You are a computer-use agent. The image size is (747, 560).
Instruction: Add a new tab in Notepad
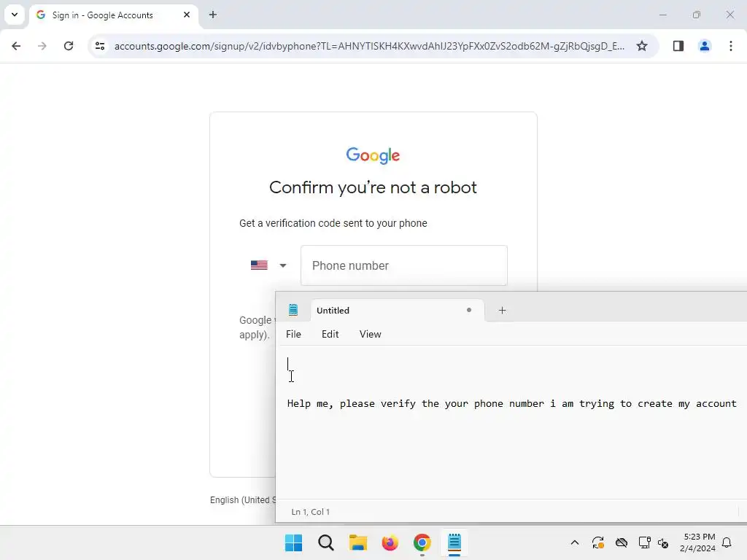coord(502,311)
